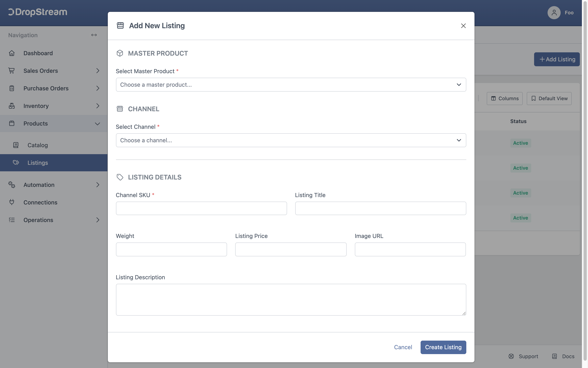Open the Catalog page
Screen dimensions: 588x368
[54, 145]
